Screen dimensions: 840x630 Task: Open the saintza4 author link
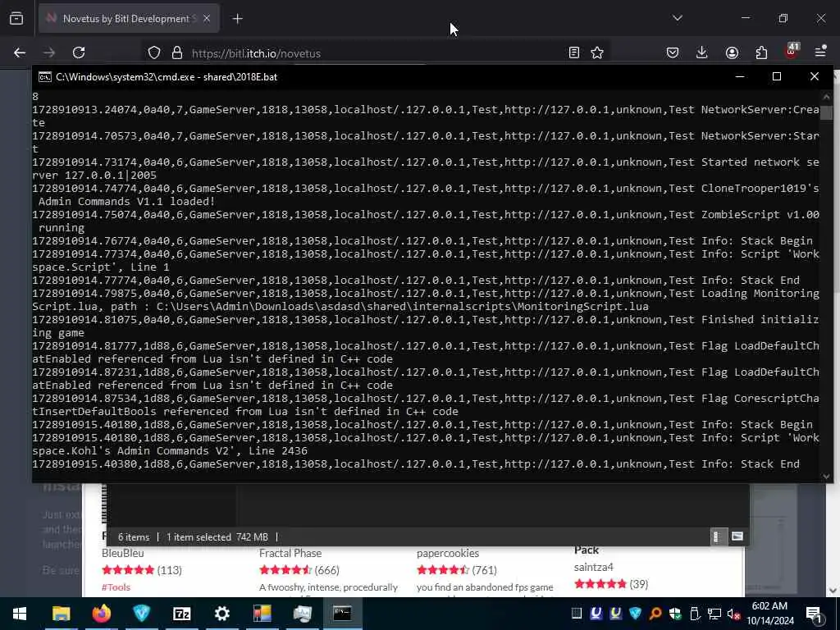(x=594, y=567)
